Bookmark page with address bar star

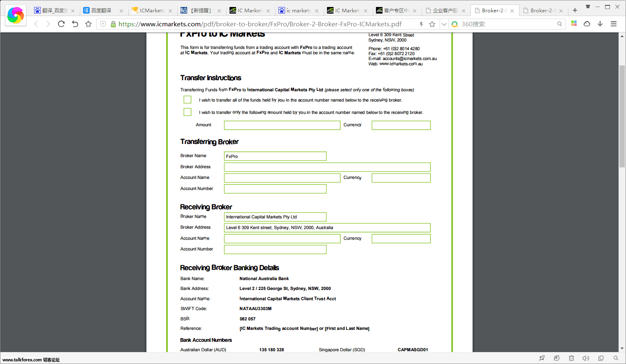point(432,24)
